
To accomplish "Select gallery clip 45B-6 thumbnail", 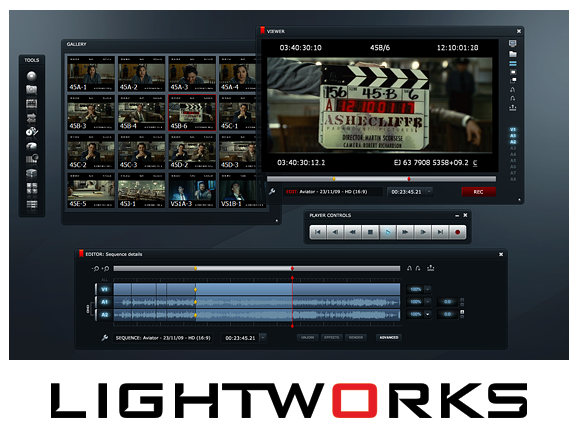I will (192, 113).
